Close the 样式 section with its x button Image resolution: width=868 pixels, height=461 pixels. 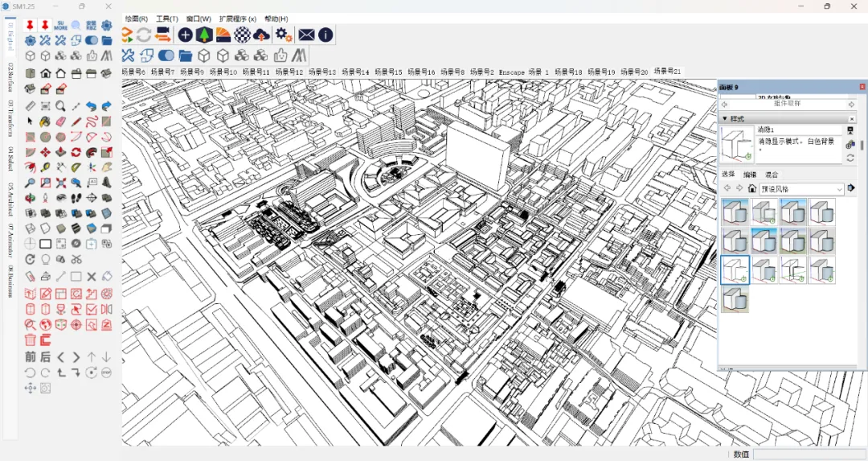(x=852, y=118)
